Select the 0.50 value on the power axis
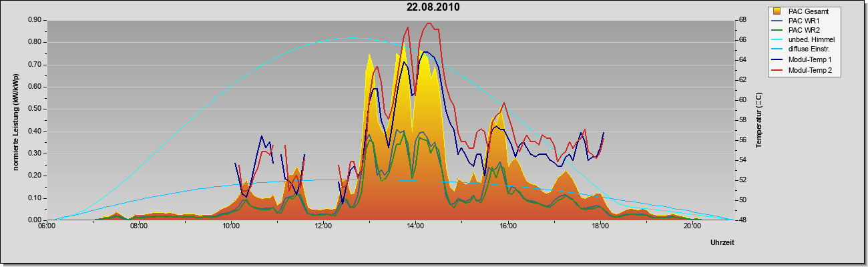This screenshot has height=267, width=868. coord(34,109)
